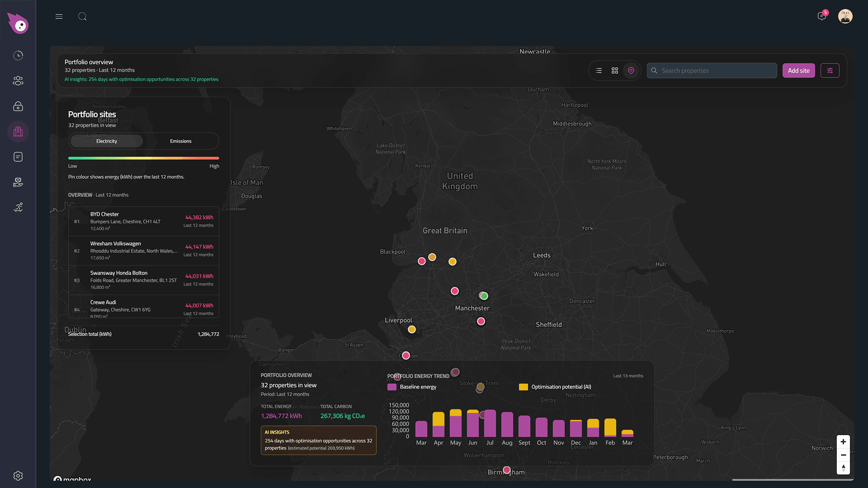Click the Last 13 months label

coord(628,376)
